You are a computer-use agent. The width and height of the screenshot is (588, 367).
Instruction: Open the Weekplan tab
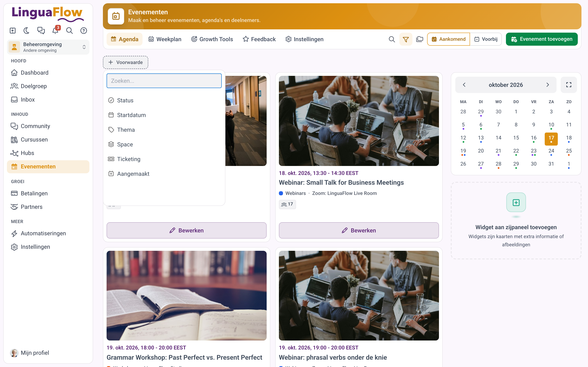click(165, 39)
